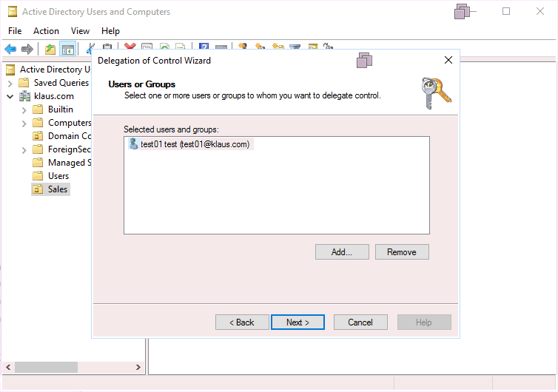
Task: Select the Sales organizational unit
Action: click(57, 189)
